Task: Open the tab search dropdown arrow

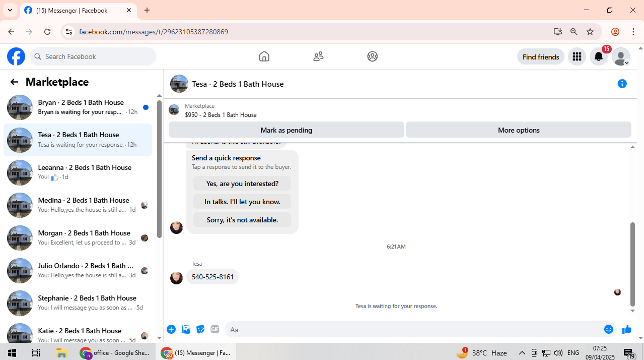Action: coord(10,10)
